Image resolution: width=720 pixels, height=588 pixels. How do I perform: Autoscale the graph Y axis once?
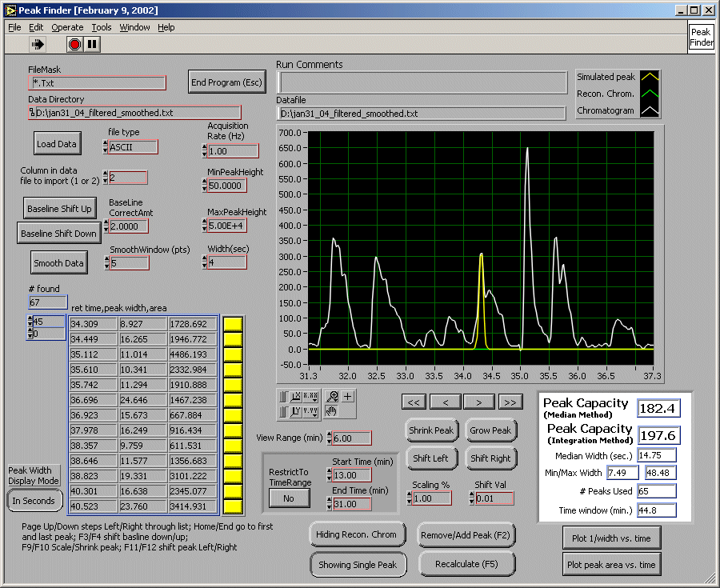point(295,411)
